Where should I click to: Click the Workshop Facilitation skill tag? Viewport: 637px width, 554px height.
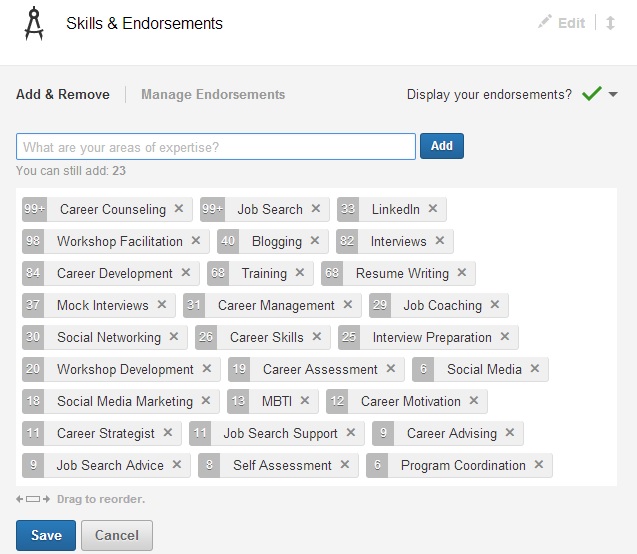pos(119,241)
